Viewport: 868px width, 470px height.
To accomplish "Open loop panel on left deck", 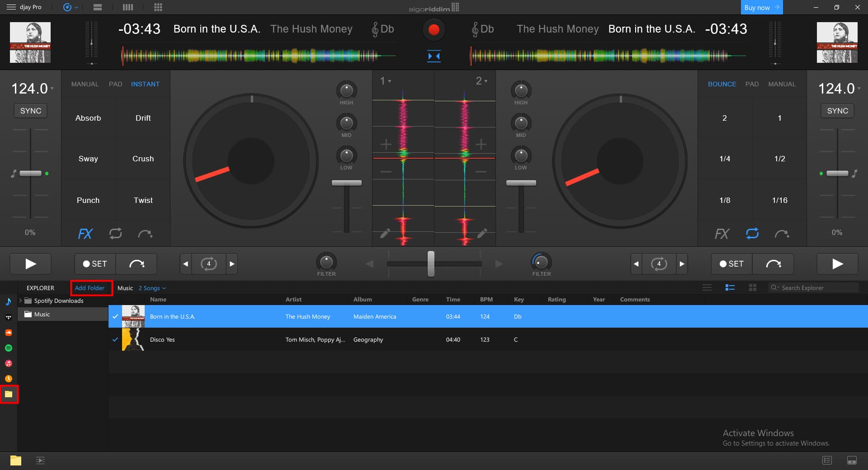I will 116,233.
